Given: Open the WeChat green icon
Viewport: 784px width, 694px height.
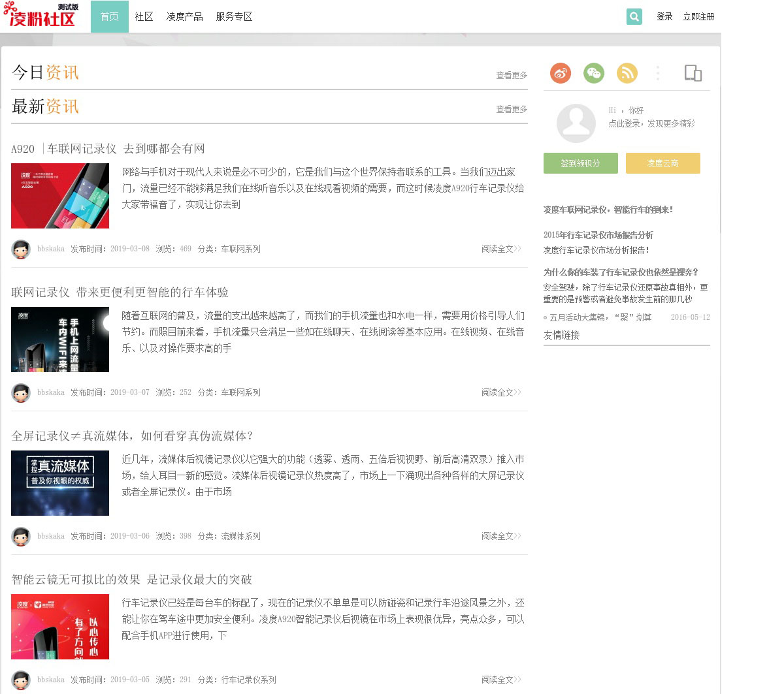Looking at the screenshot, I should click(x=594, y=73).
